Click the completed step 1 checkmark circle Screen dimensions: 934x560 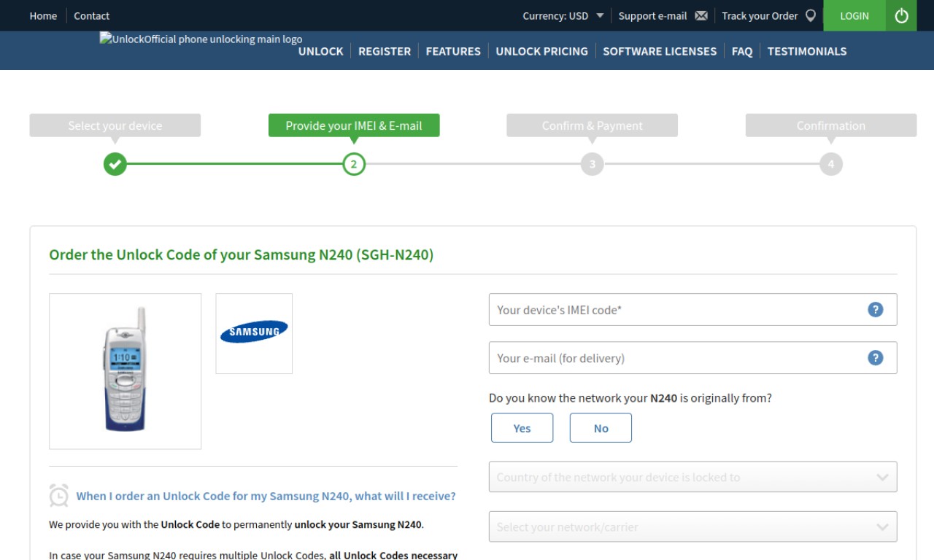click(x=115, y=164)
